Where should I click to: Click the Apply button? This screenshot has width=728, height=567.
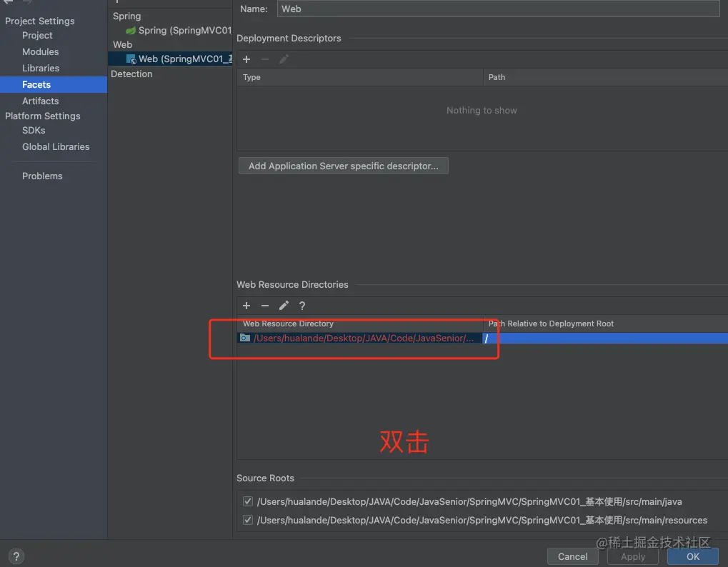click(633, 557)
